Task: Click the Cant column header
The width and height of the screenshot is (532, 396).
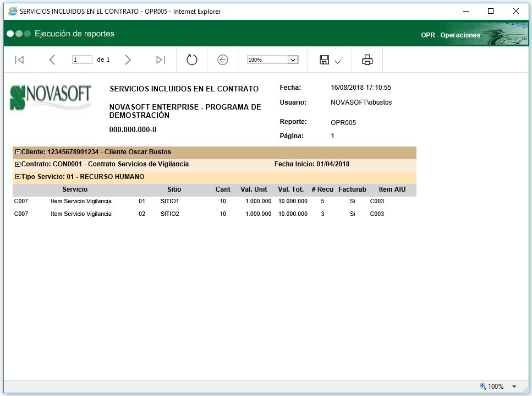Action: (223, 189)
